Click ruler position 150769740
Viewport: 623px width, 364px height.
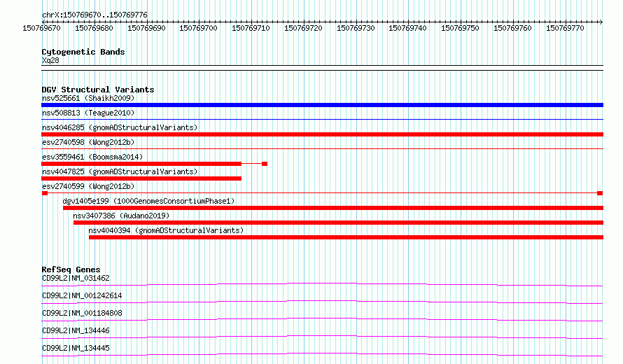pyautogui.click(x=407, y=28)
